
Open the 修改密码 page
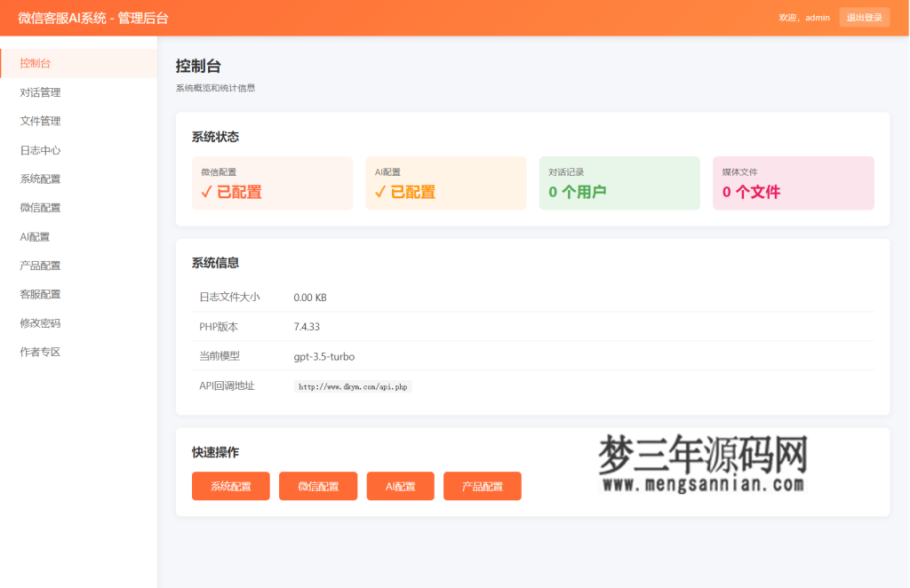[x=41, y=322]
